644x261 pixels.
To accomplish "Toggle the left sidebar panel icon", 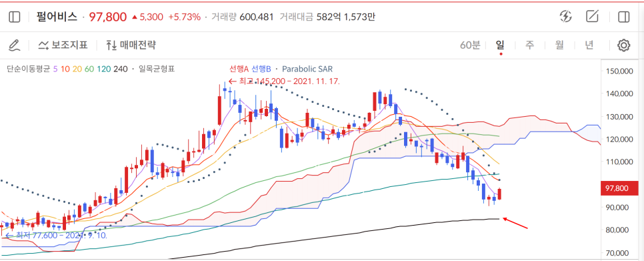I will [14, 17].
